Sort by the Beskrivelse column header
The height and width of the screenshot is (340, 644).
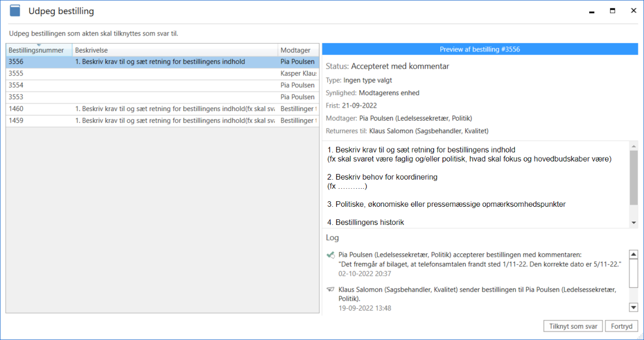pos(175,50)
